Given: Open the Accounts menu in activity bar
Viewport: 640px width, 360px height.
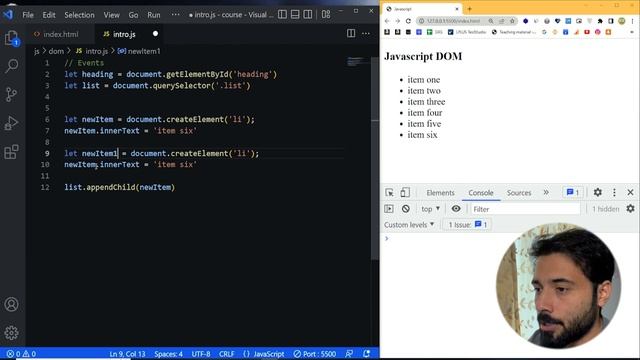Looking at the screenshot, I should 11,304.
